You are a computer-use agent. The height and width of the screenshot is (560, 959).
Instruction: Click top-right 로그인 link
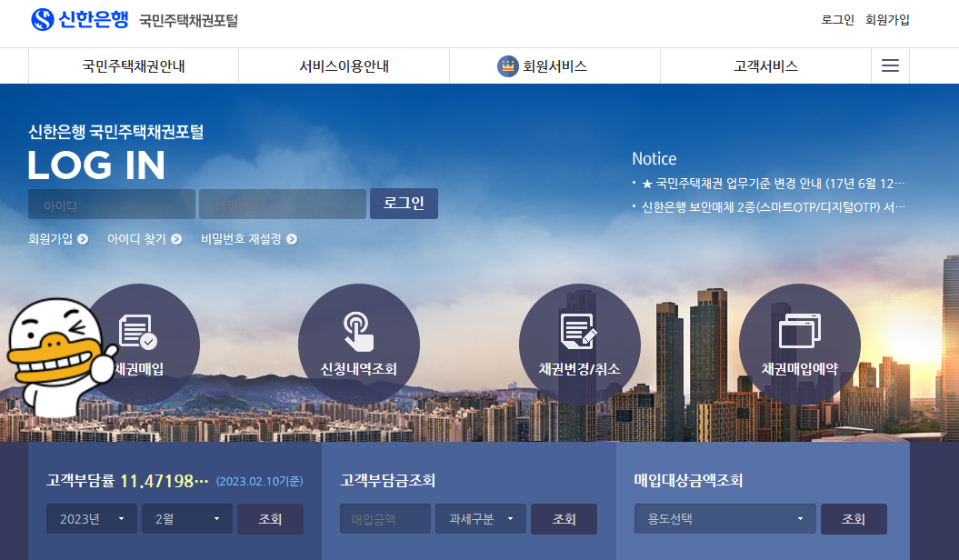pyautogui.click(x=837, y=20)
